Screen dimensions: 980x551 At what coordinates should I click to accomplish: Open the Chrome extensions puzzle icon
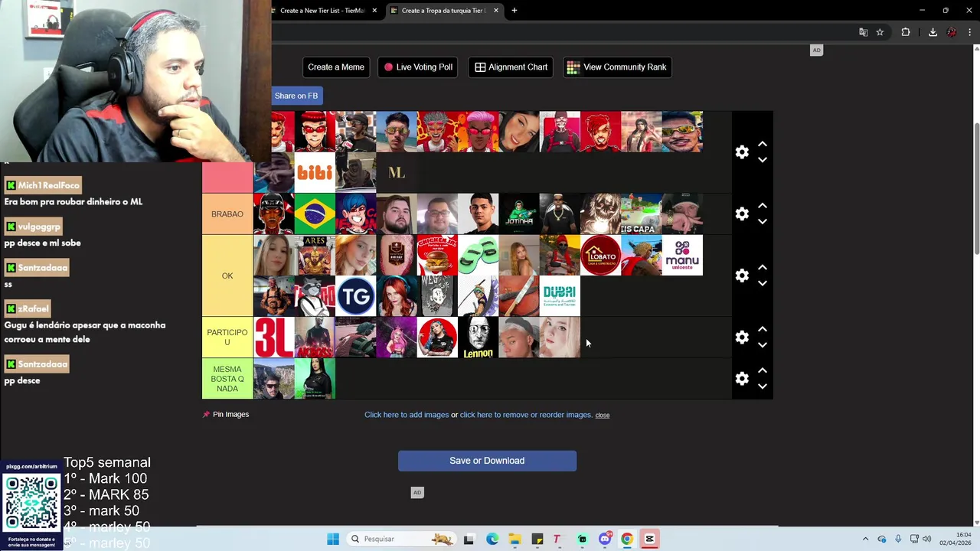pyautogui.click(x=906, y=32)
